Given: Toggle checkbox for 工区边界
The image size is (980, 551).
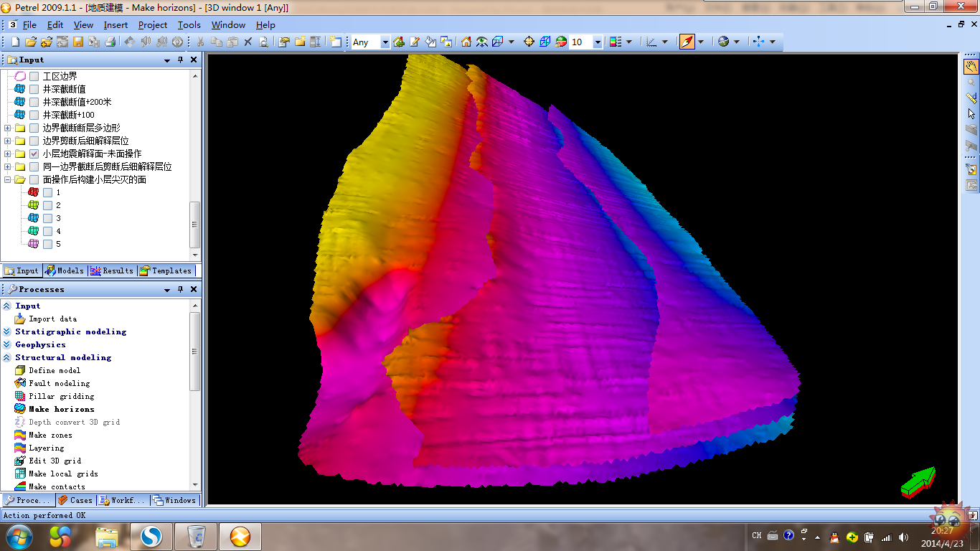Looking at the screenshot, I should pos(34,76).
